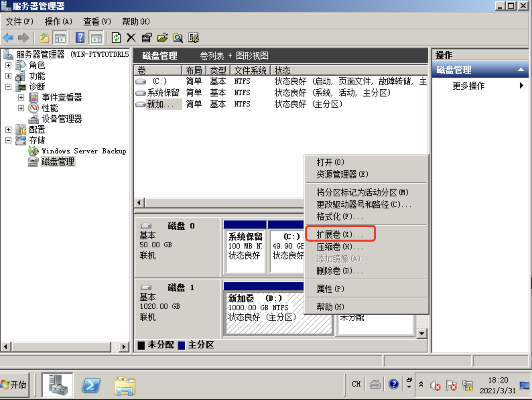Click the Settings wizard toolbar icon

[x=194, y=38]
